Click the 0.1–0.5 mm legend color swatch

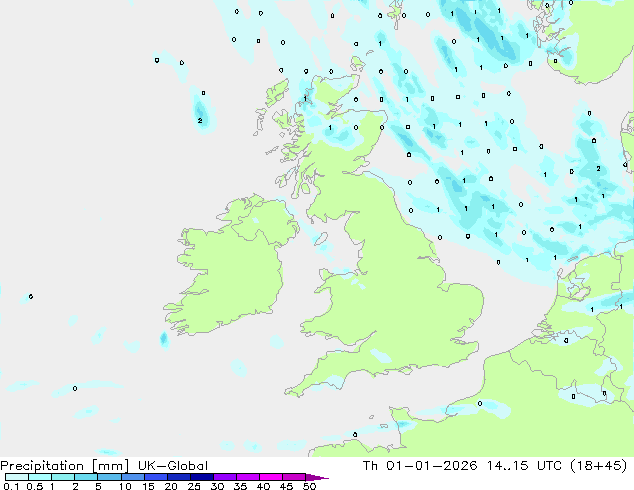17,477
